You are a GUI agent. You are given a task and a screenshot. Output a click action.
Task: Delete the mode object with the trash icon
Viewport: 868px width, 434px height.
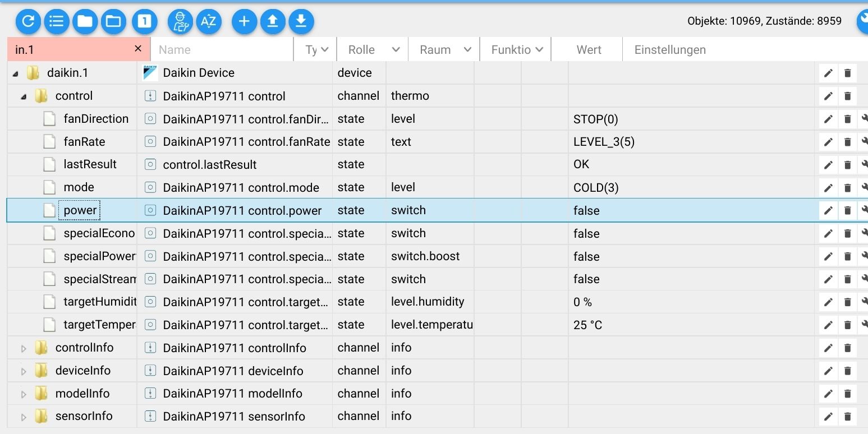pos(848,187)
